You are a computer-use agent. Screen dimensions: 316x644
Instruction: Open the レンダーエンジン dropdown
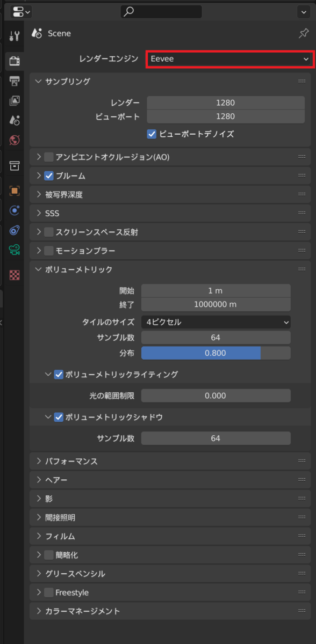click(x=229, y=59)
